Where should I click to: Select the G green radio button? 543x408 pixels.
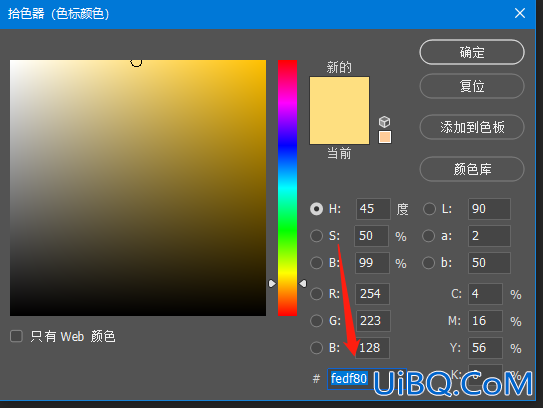pos(317,321)
